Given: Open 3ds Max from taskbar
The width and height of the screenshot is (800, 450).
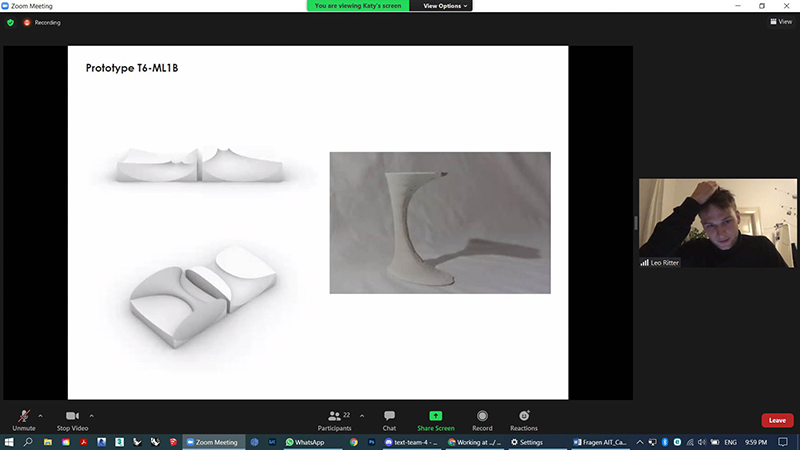Looking at the screenshot, I should click(119, 442).
